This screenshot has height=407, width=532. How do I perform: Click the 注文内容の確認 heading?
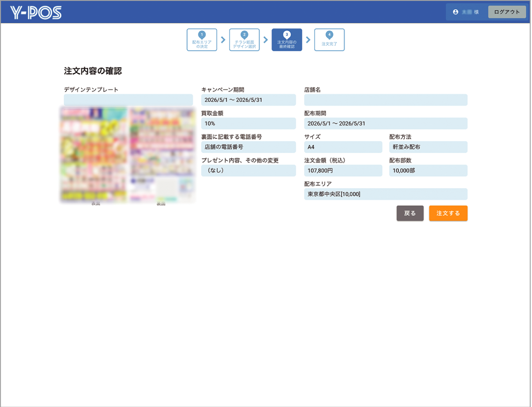coord(93,71)
